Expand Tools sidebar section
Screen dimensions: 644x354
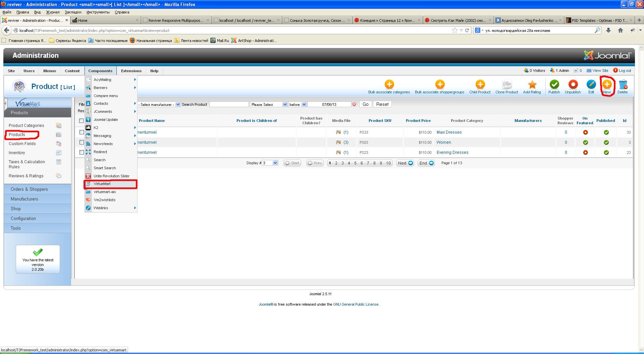pyautogui.click(x=38, y=228)
